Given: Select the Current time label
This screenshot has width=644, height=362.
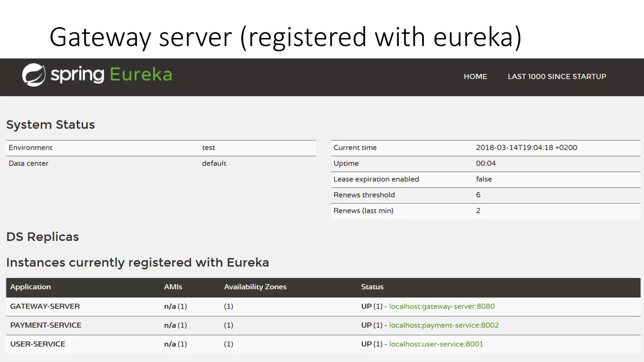Looking at the screenshot, I should pos(355,148).
